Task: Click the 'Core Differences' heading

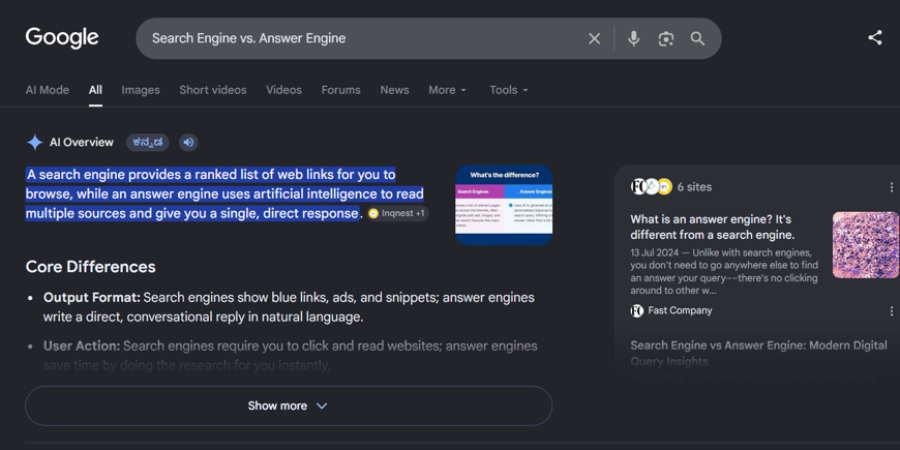Action: (91, 267)
